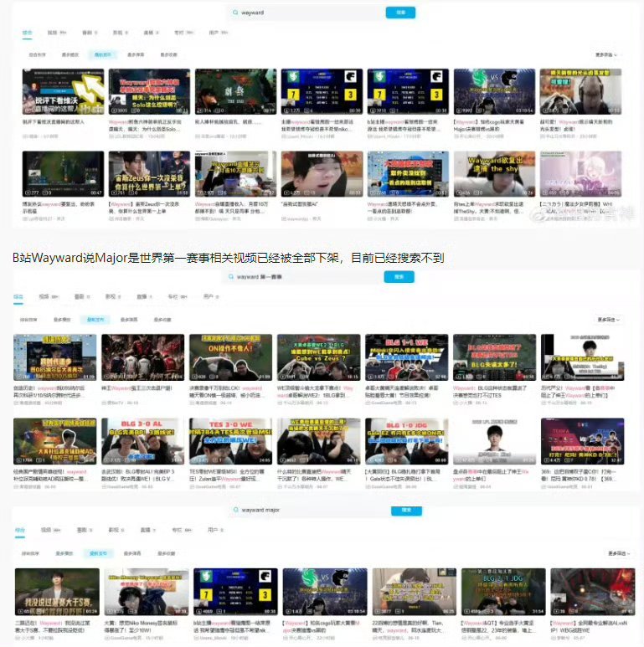Open the 'BLG 1-1 WE' video thumbnail

tap(407, 357)
